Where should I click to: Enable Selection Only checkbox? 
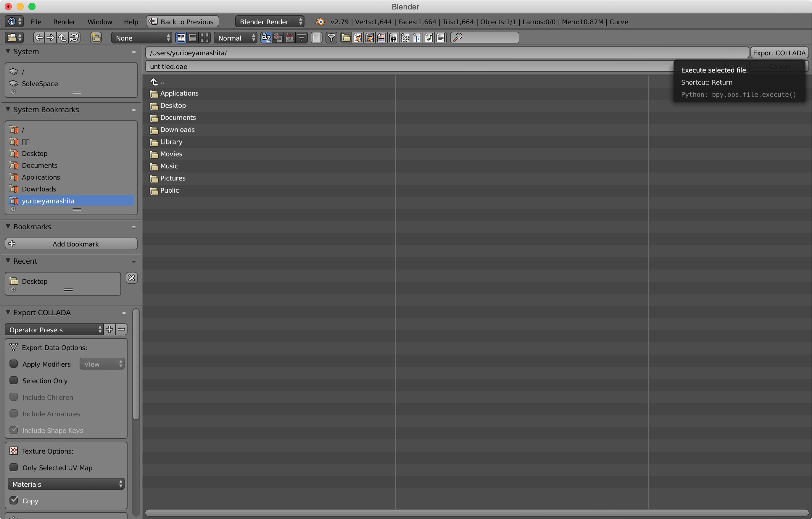pos(14,380)
